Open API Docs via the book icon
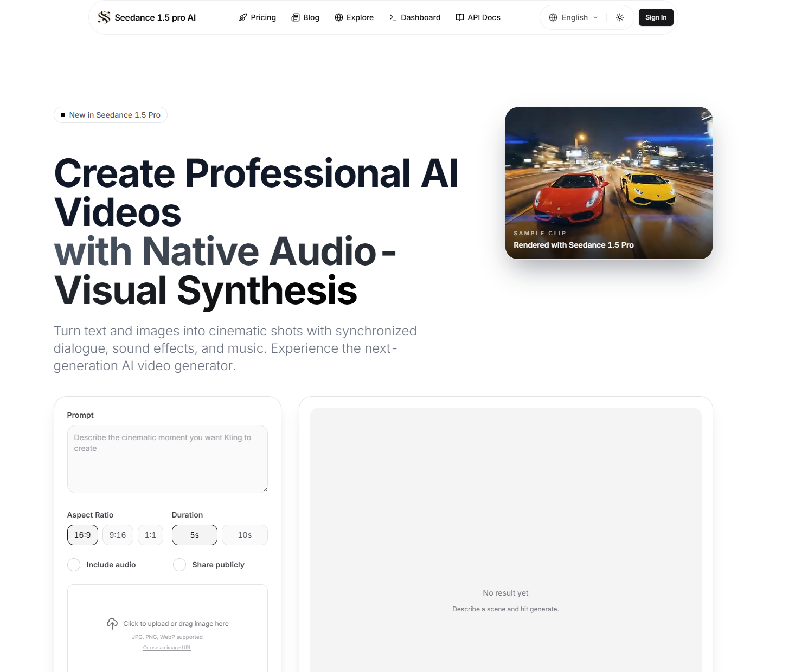Screen dimensions: 795x672 [x=459, y=17]
